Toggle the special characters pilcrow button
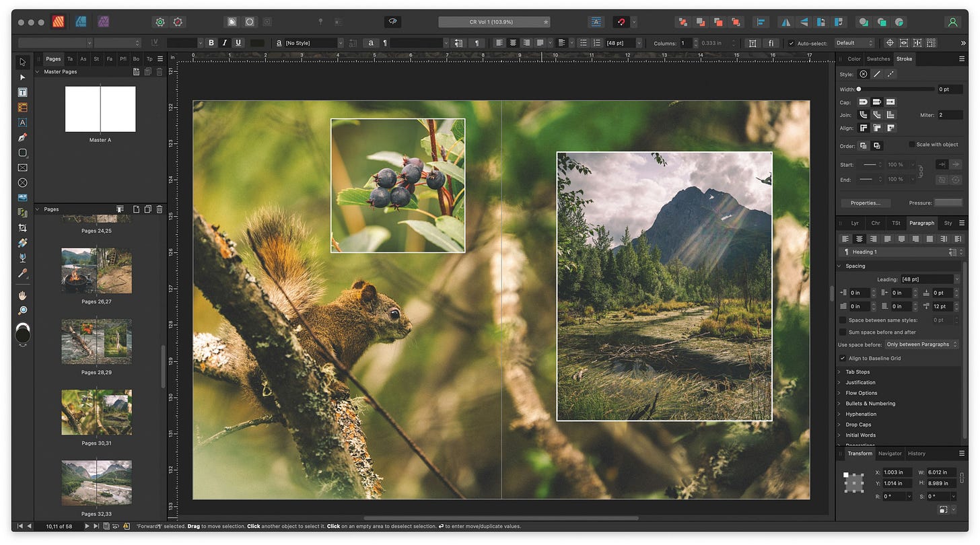This screenshot has width=980, height=545. tap(477, 43)
